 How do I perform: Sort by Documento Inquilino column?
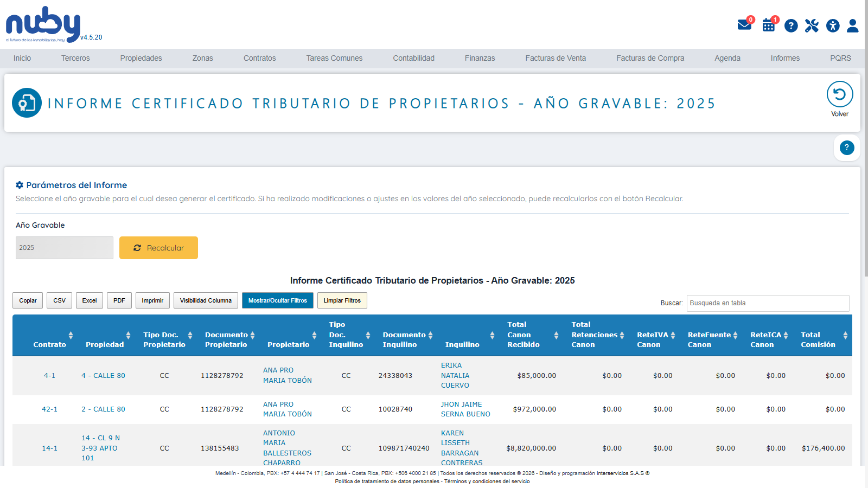coord(430,335)
